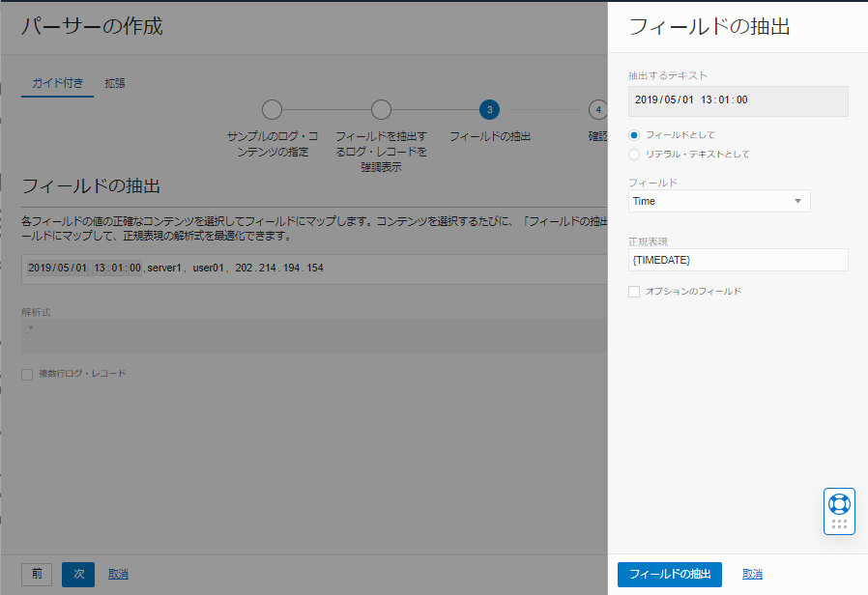
Task: Click the 抽出するテキスト field
Action: [x=738, y=100]
